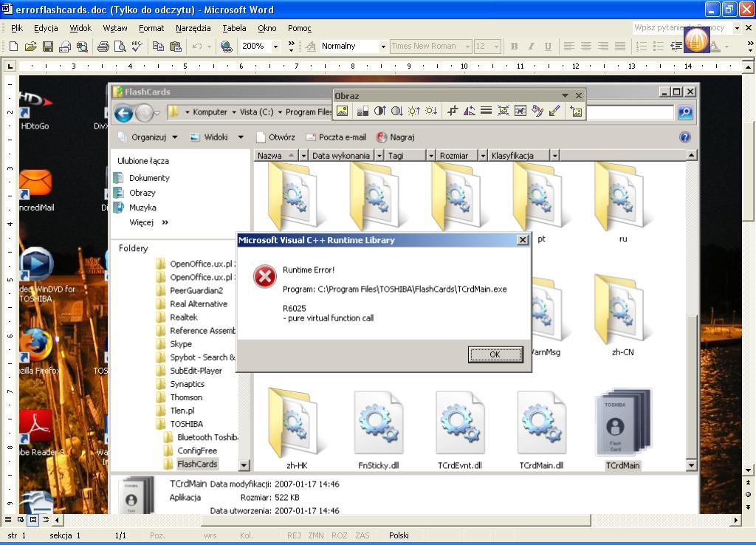
Task: Create a new blank document
Action: (13, 47)
